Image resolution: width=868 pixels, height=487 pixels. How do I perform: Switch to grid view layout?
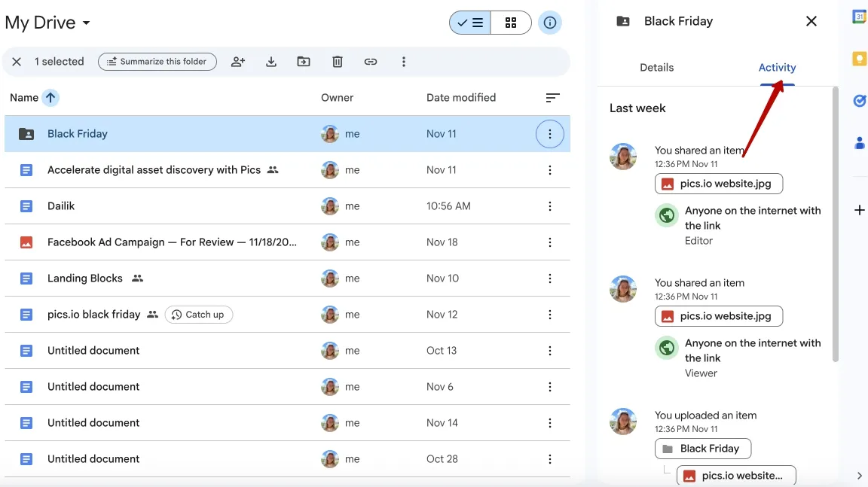point(511,23)
